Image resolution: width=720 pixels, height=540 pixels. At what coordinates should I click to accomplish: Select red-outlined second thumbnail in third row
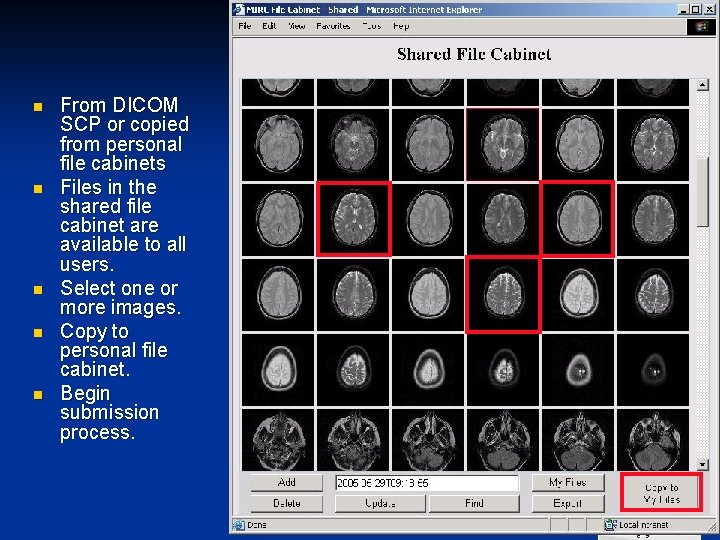tap(353, 219)
